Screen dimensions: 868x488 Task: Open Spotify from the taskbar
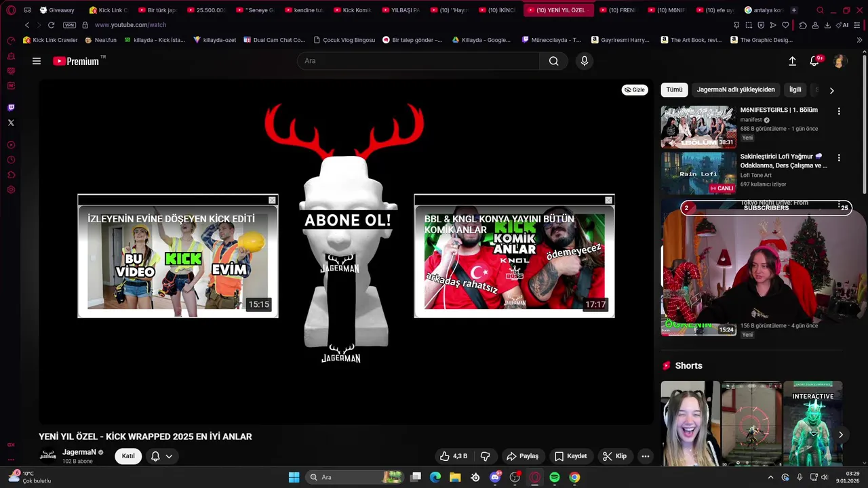[x=555, y=477]
